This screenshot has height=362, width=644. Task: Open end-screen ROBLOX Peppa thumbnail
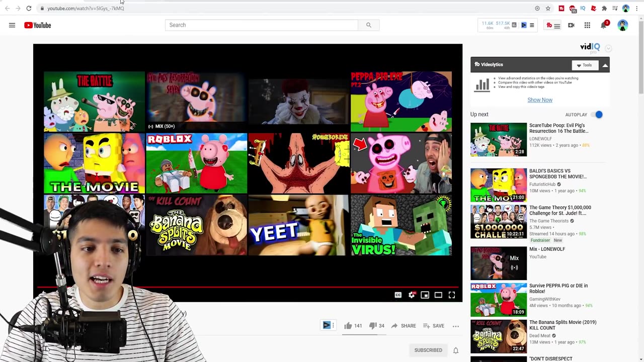(196, 163)
